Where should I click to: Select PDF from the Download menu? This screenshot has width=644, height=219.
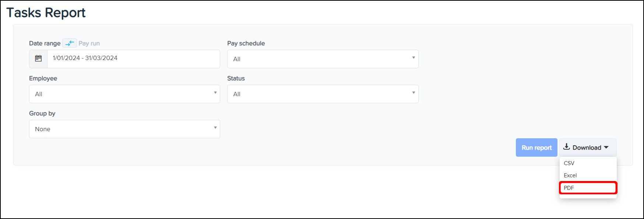pyautogui.click(x=569, y=188)
